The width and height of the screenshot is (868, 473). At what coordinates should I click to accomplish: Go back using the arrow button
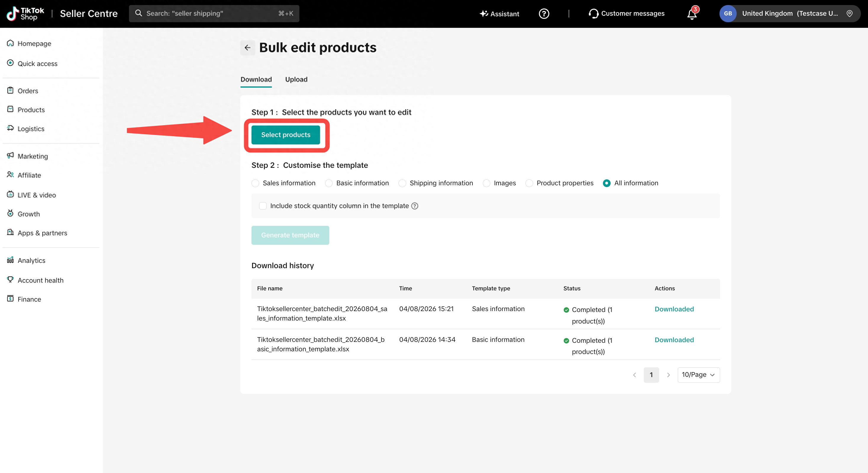pos(248,48)
